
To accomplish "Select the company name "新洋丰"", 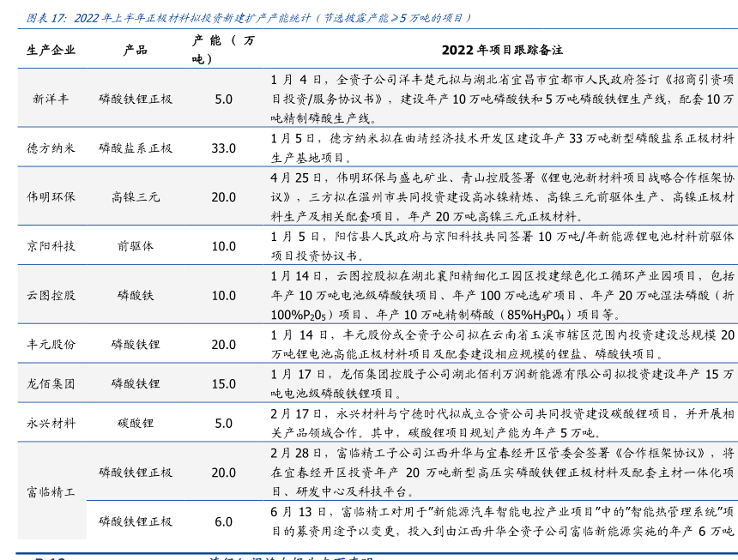I will pyautogui.click(x=51, y=99).
